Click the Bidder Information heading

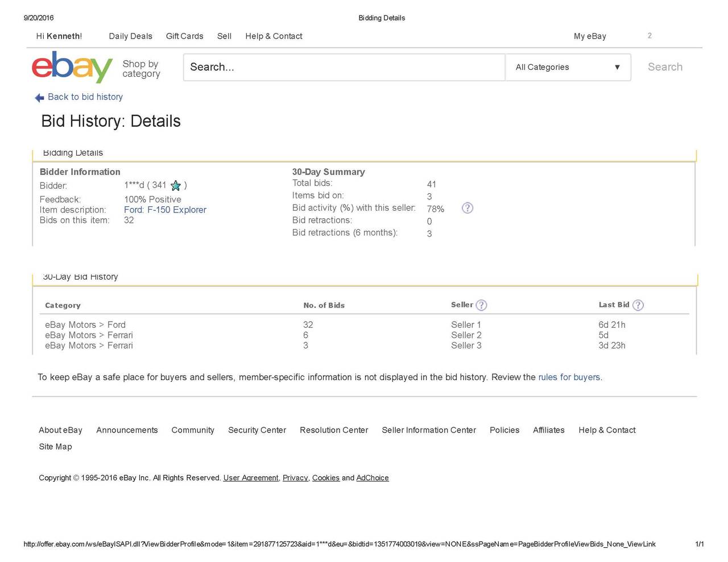(x=80, y=172)
